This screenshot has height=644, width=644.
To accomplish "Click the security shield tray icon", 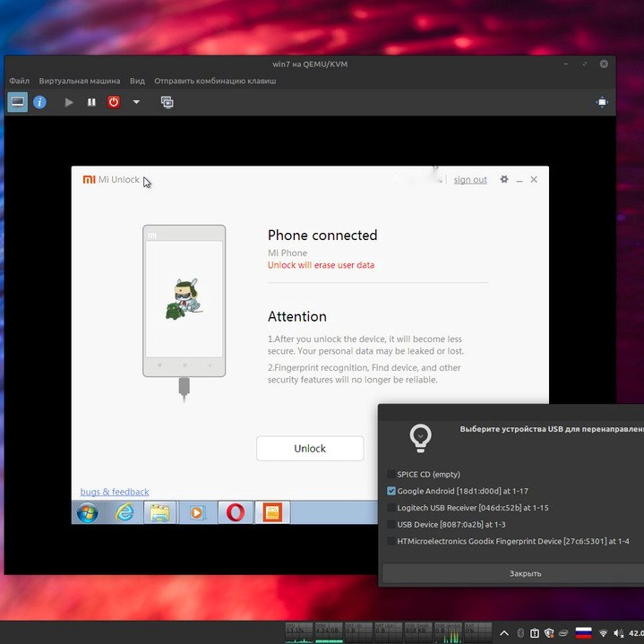I will pos(549,633).
